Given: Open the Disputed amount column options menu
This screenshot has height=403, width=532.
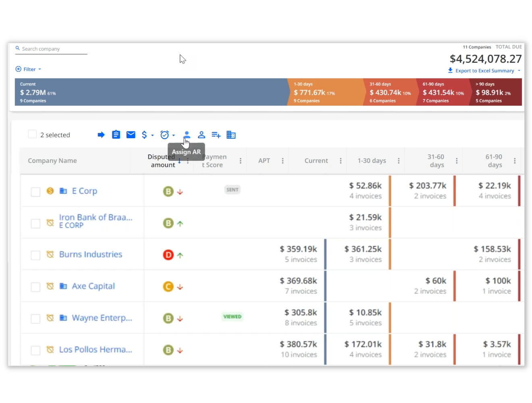Looking at the screenshot, I should pos(188,160).
